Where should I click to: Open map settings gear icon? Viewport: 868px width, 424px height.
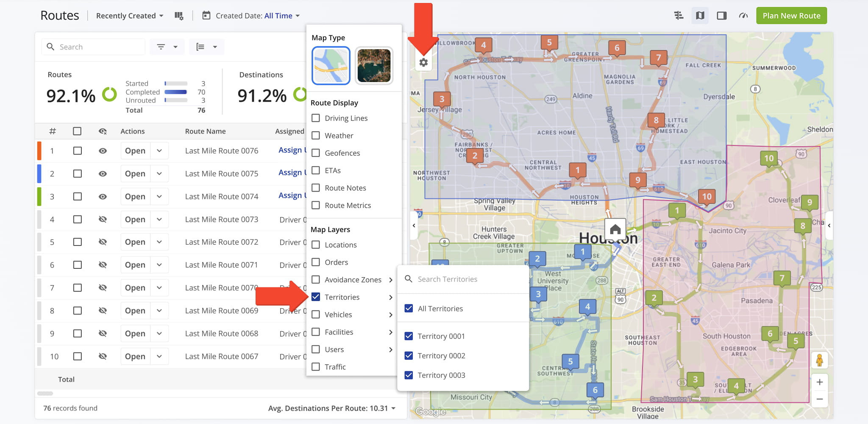pos(423,63)
